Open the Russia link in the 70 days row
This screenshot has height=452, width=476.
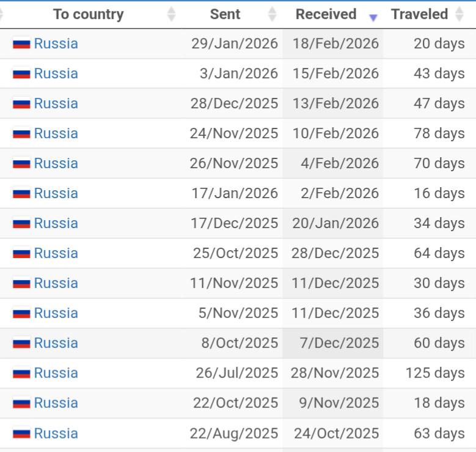coord(56,163)
